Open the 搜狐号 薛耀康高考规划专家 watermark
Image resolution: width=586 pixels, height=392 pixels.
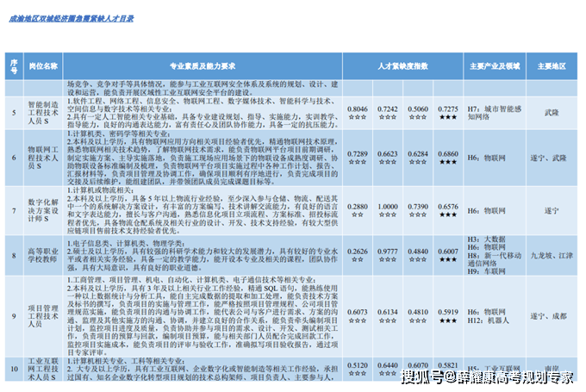point(486,376)
